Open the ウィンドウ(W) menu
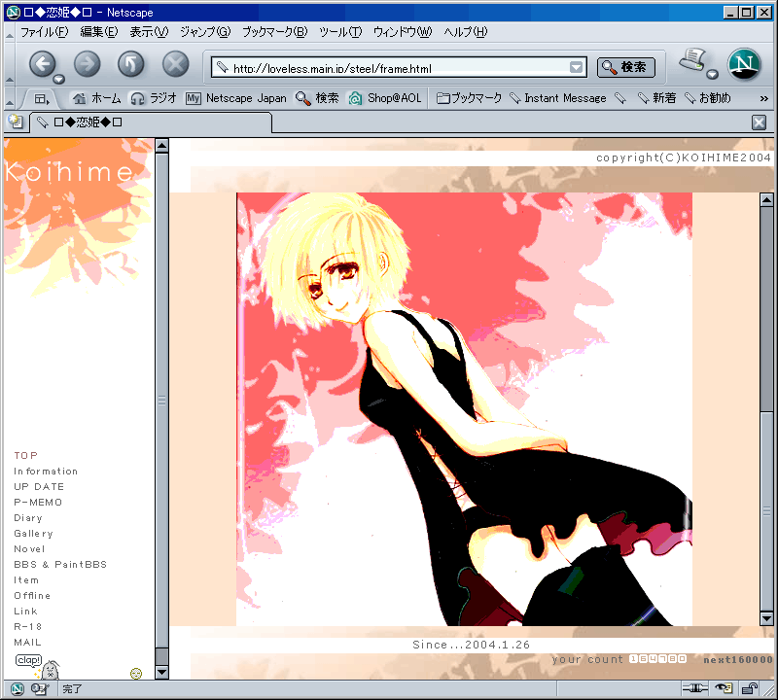Viewport: 778px width, 700px height. [403, 32]
